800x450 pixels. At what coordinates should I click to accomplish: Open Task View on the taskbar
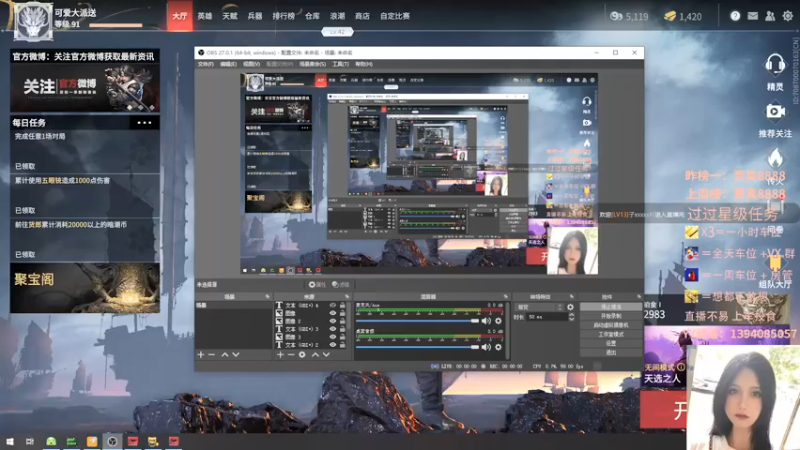click(30, 441)
